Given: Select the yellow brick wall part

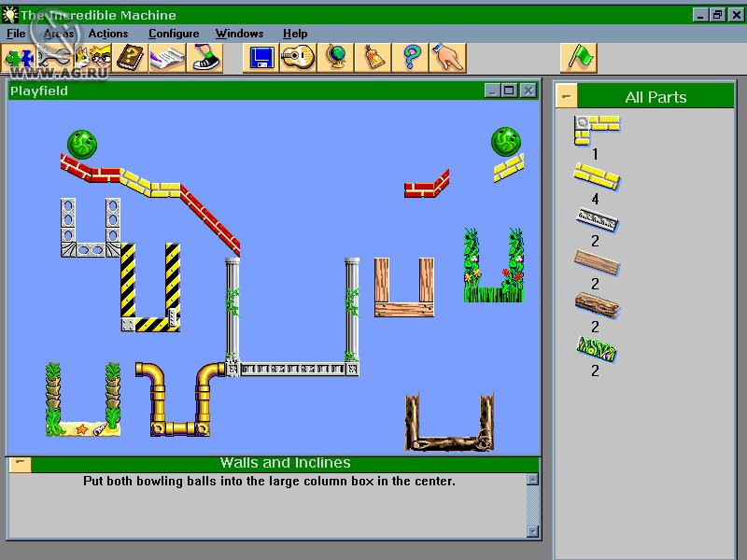Looking at the screenshot, I should pyautogui.click(x=597, y=176).
